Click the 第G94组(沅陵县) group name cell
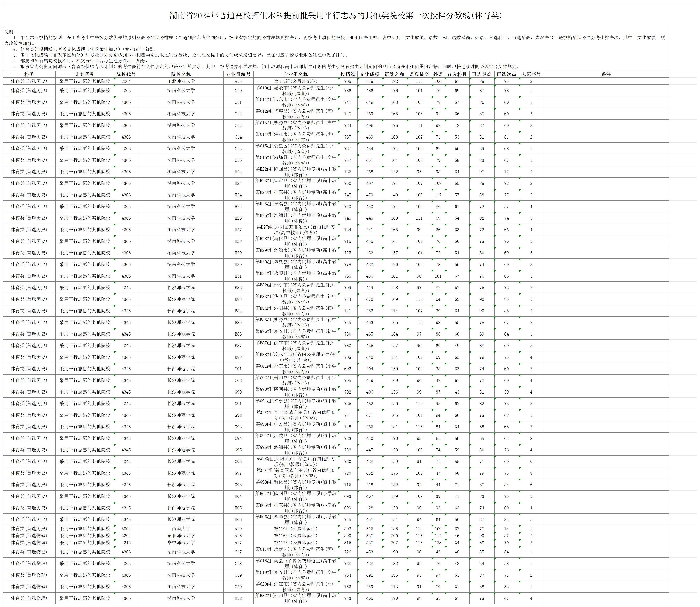 296,438
